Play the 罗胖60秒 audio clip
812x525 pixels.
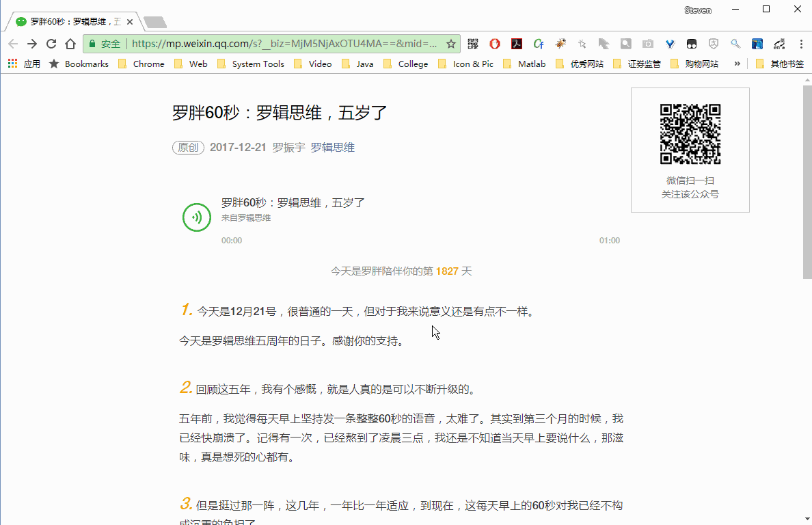click(197, 217)
